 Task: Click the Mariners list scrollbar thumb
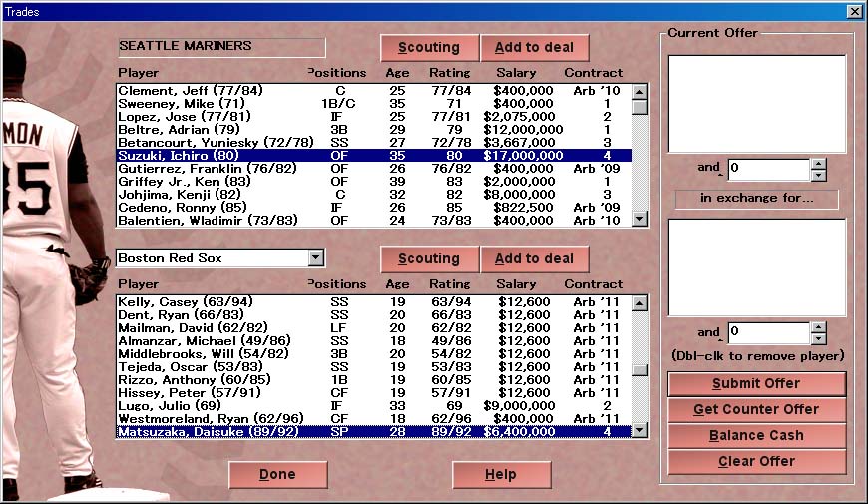tap(640, 107)
